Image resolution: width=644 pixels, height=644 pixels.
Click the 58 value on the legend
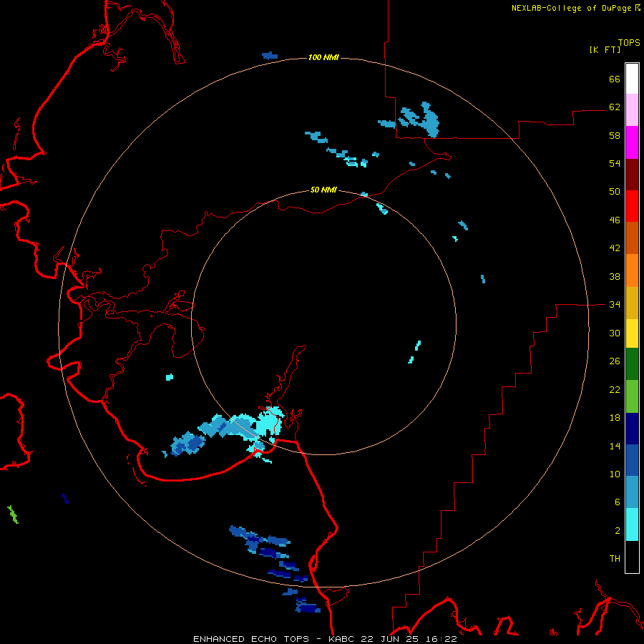(615, 135)
